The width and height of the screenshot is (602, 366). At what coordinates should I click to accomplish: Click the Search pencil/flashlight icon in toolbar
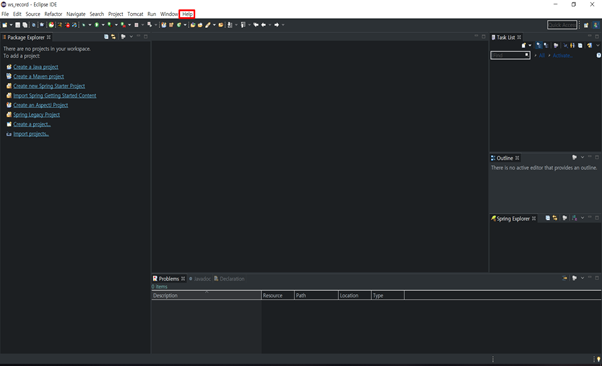point(208,25)
